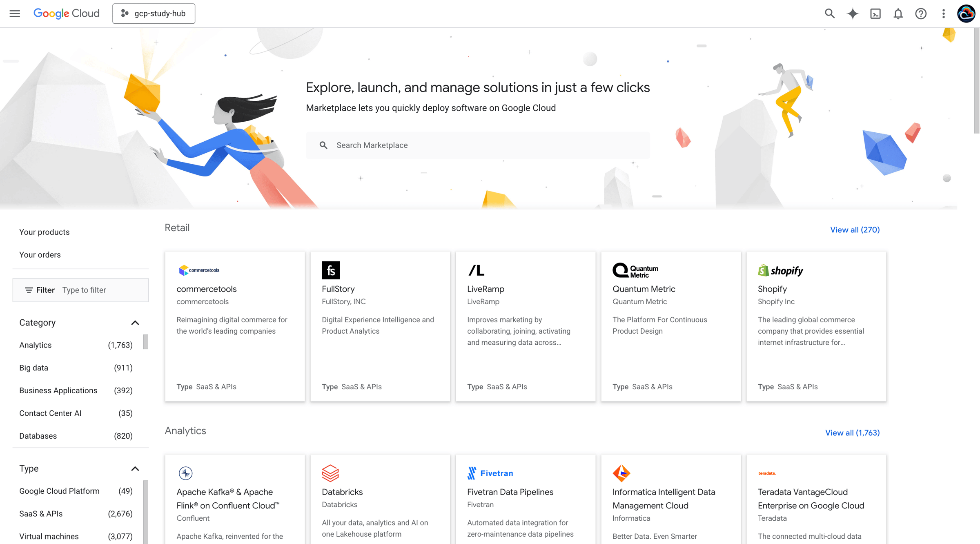Open the LiveRamp product title
This screenshot has width=980, height=544.
tap(486, 289)
